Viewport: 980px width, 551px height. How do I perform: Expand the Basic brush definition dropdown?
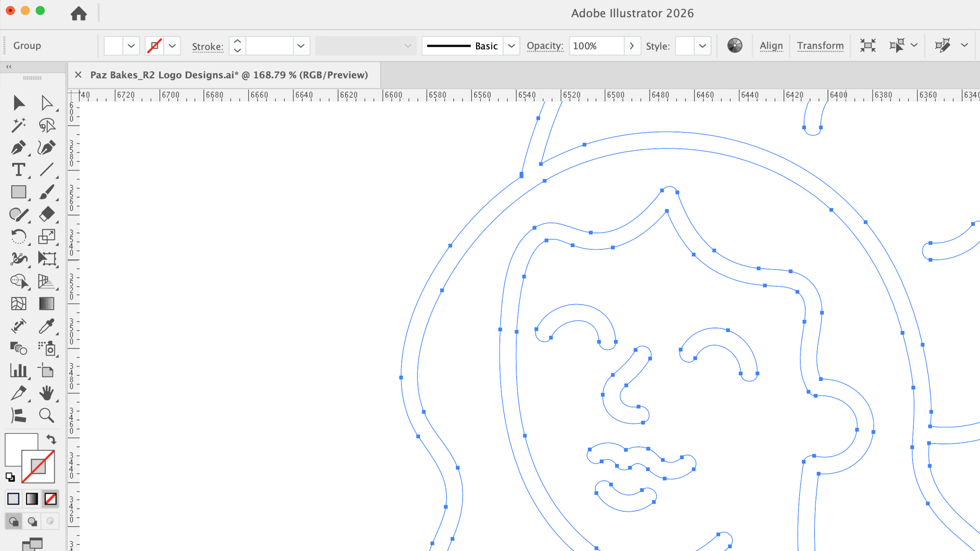click(511, 46)
